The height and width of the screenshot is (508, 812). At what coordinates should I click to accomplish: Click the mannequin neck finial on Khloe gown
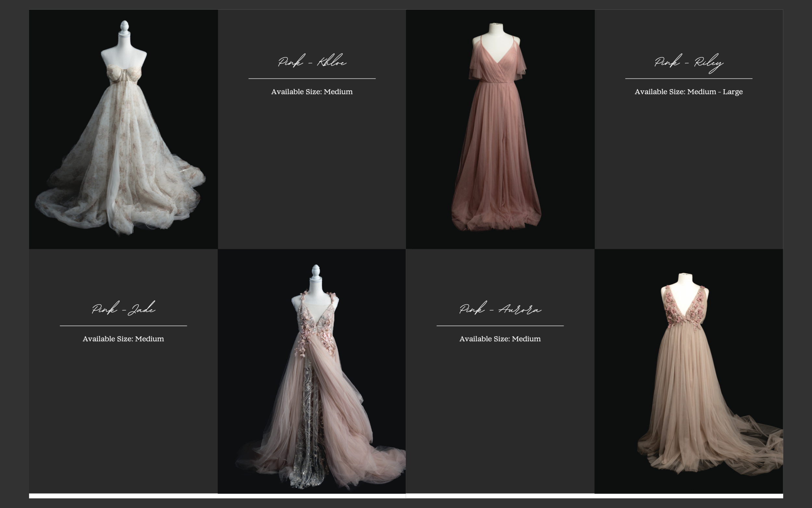click(124, 27)
